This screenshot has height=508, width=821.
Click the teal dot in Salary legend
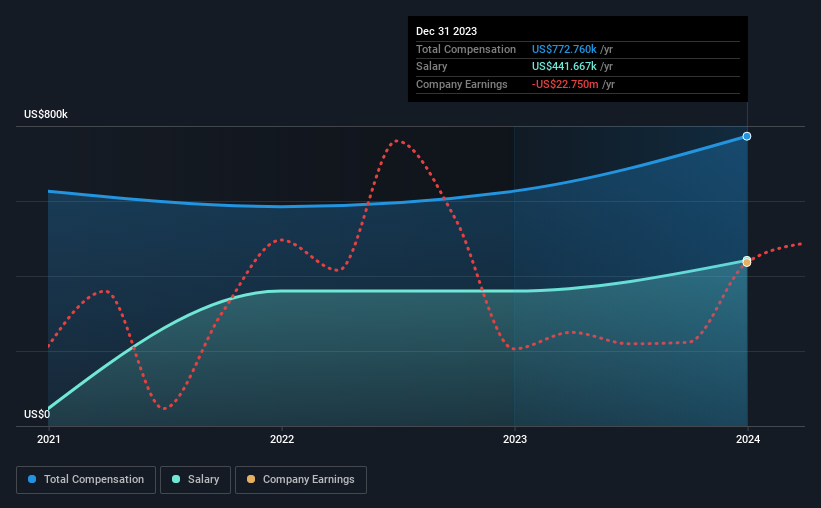pyautogui.click(x=176, y=479)
